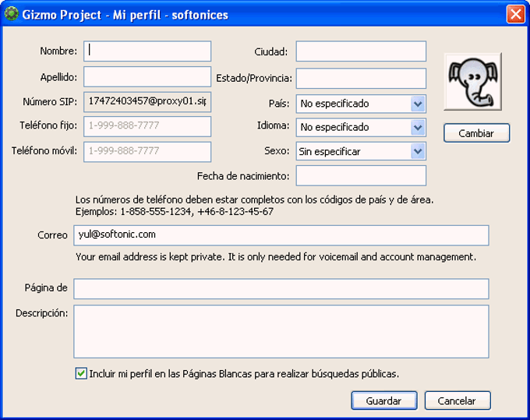Close the Mi perfil window
This screenshot has width=530, height=420.
(x=515, y=13)
